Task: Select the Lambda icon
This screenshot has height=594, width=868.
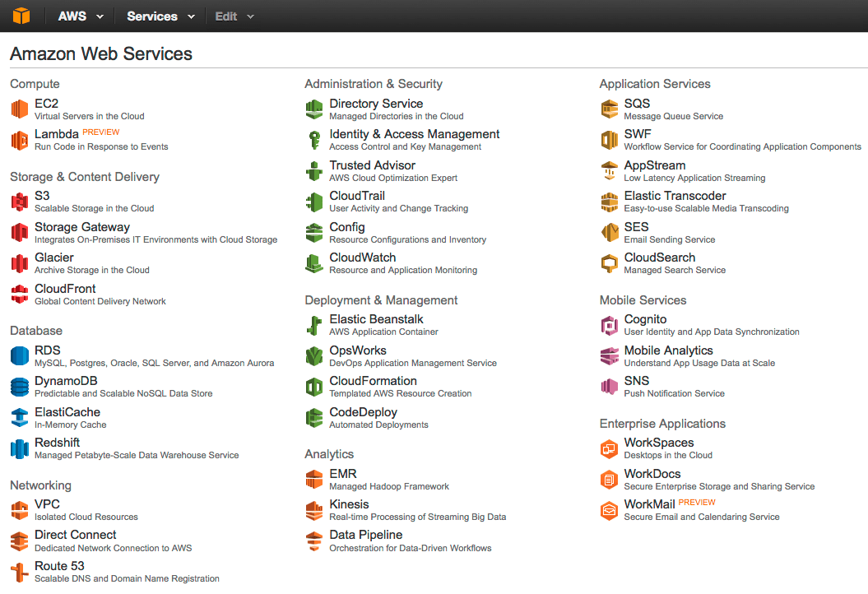Action: (x=20, y=139)
